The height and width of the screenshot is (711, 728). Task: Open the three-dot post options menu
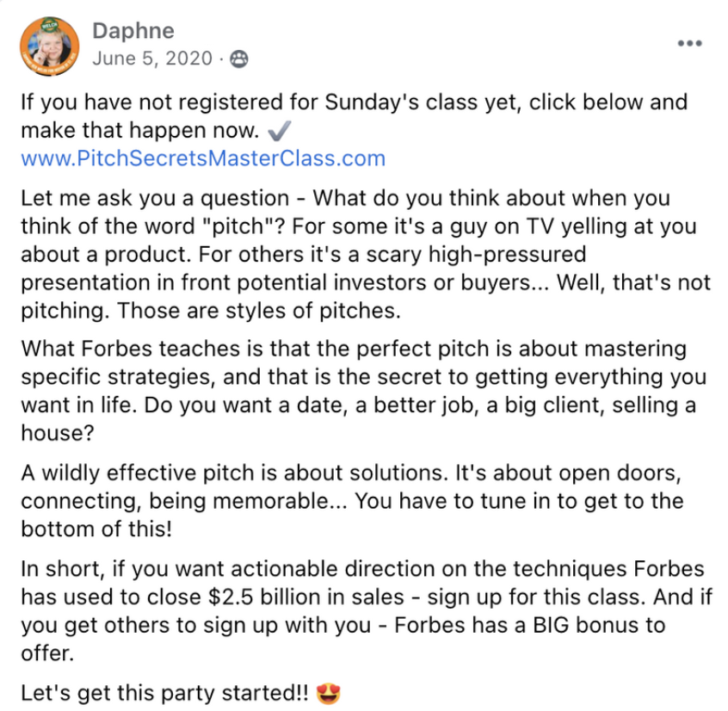(x=689, y=44)
